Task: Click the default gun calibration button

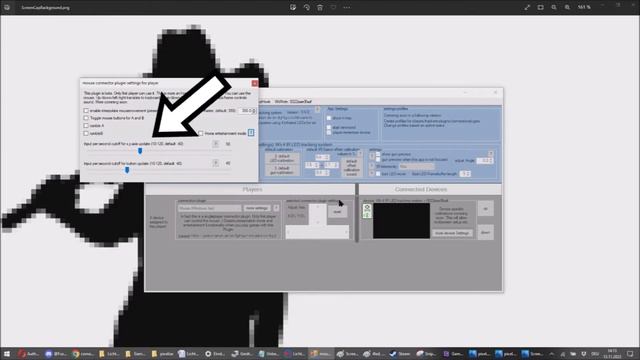Action: pyautogui.click(x=282, y=170)
